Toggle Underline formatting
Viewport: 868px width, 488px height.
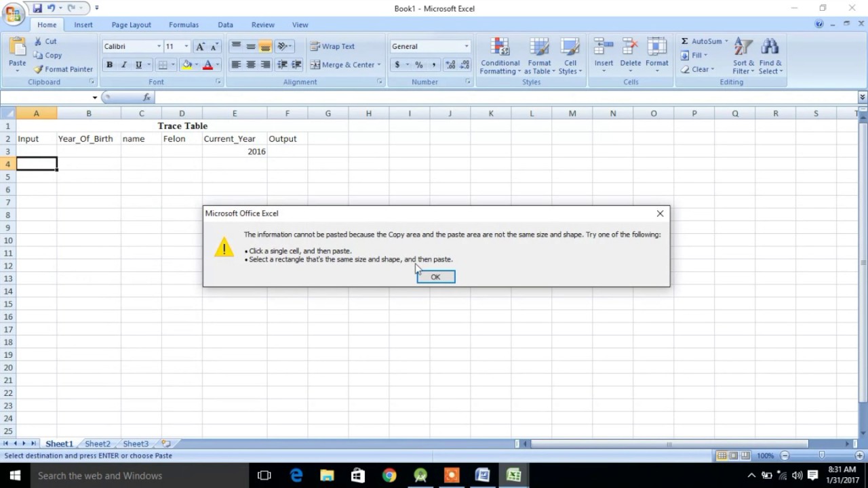[138, 64]
